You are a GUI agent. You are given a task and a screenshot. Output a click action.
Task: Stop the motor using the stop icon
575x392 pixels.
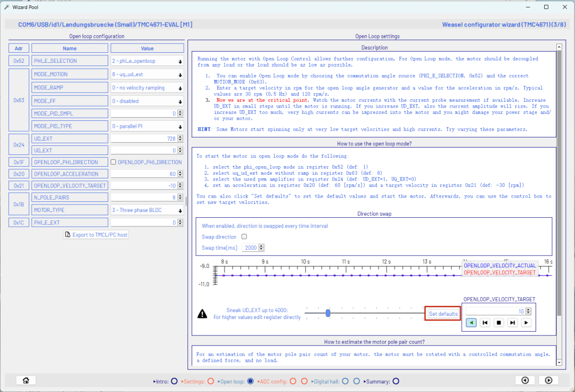[498, 322]
